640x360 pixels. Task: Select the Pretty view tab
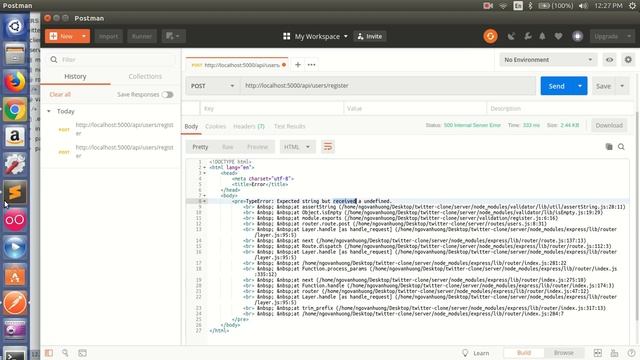[200, 147]
